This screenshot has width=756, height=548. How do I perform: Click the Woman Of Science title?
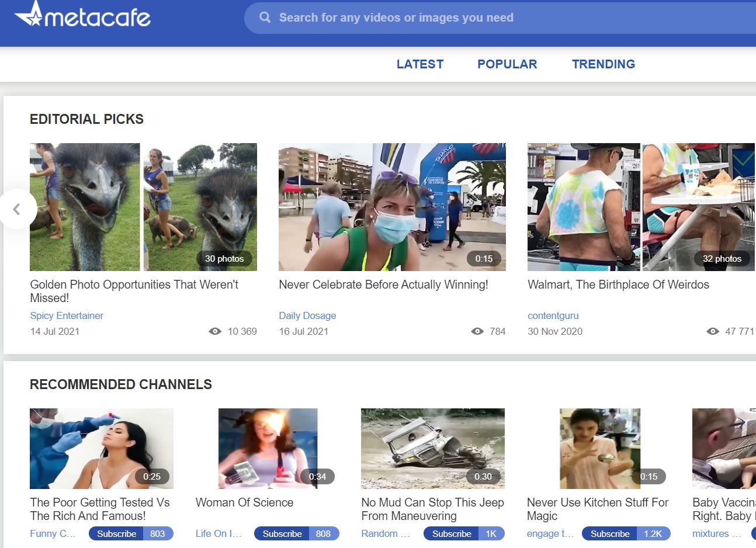click(244, 502)
